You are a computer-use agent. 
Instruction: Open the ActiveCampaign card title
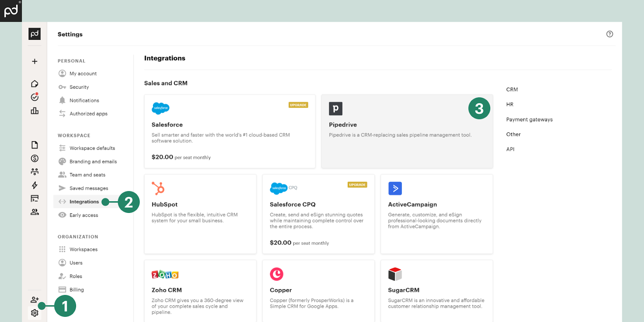pyautogui.click(x=413, y=204)
